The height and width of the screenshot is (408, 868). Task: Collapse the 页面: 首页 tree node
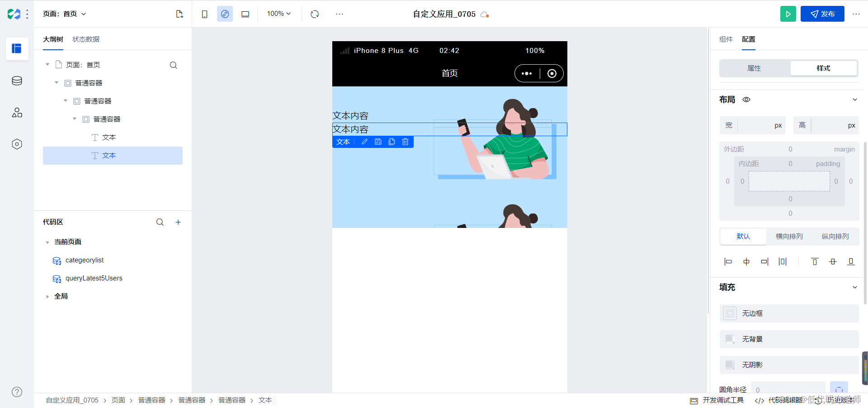point(47,65)
